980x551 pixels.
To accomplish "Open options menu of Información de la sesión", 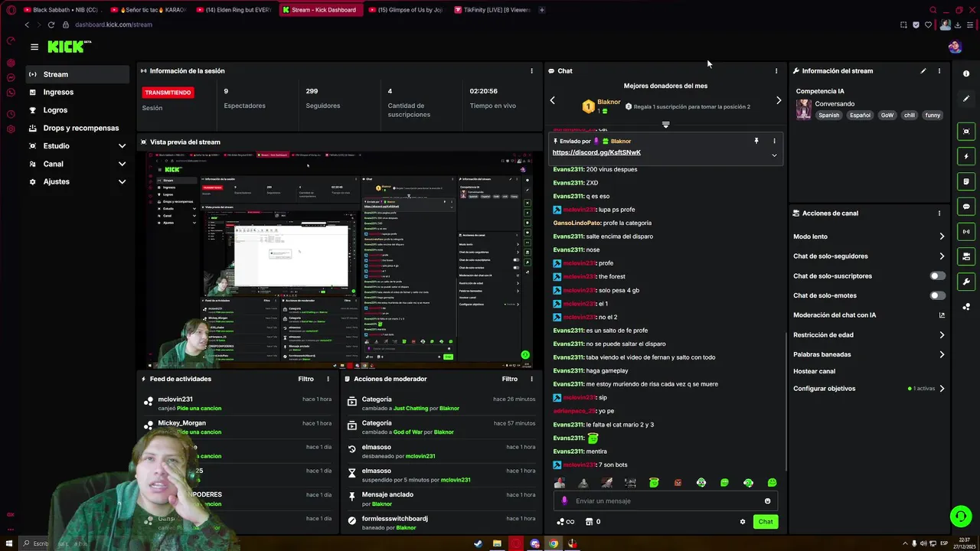I will coord(531,71).
